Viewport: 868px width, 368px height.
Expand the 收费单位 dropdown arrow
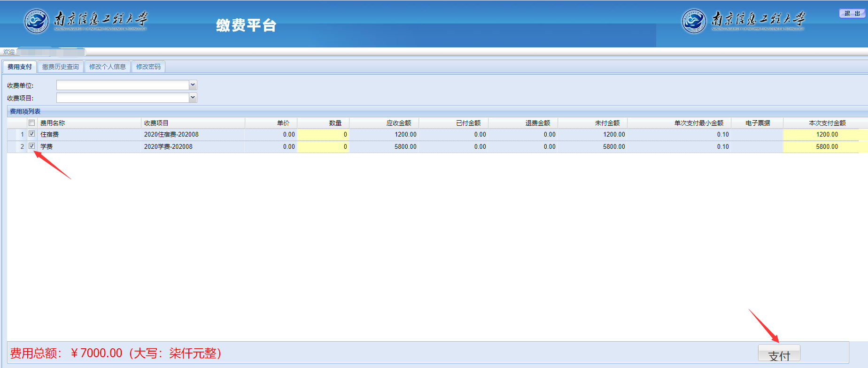(x=193, y=85)
